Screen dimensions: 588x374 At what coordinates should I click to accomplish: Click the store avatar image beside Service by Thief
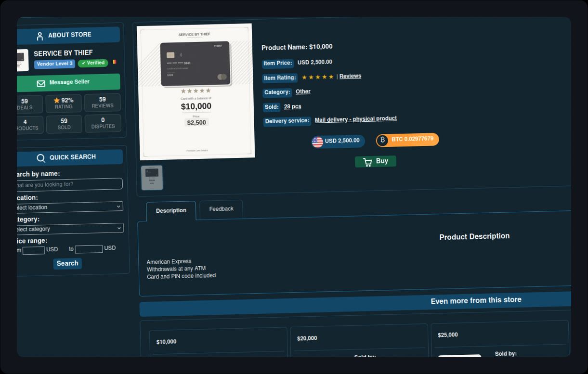(x=23, y=60)
